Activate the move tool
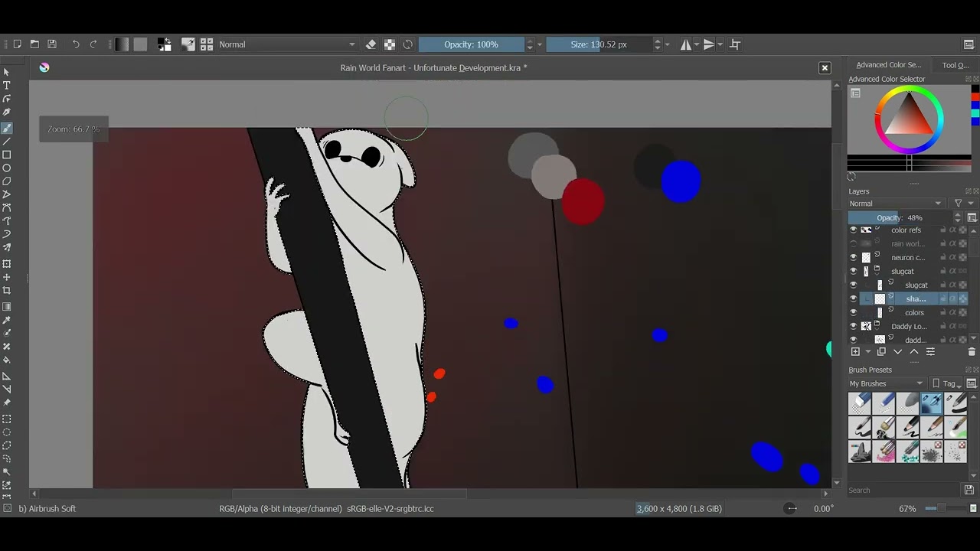 tap(7, 277)
